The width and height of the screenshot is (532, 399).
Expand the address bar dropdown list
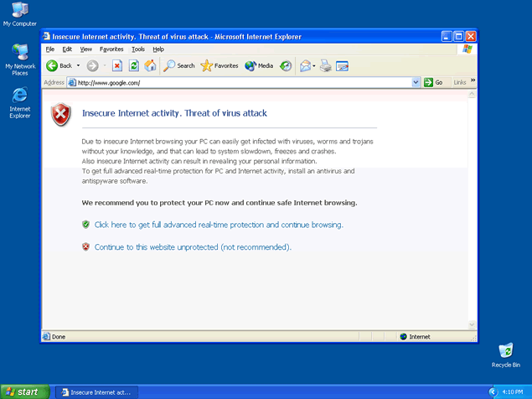pos(416,82)
